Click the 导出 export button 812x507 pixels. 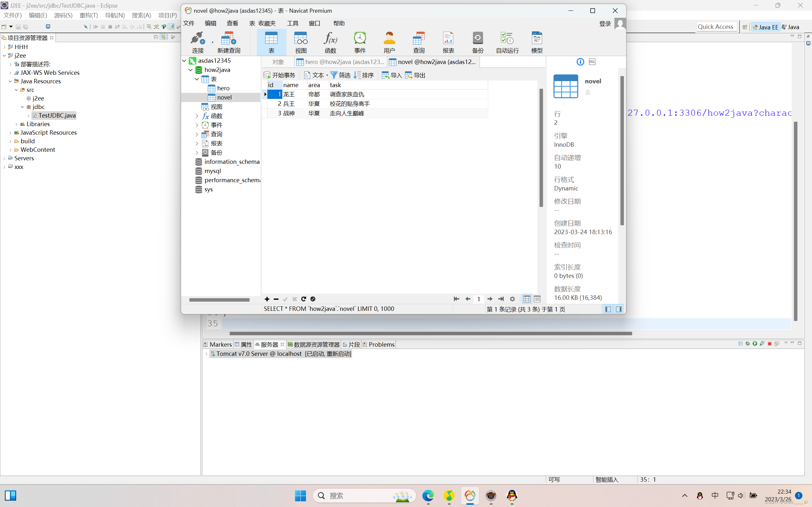[416, 75]
